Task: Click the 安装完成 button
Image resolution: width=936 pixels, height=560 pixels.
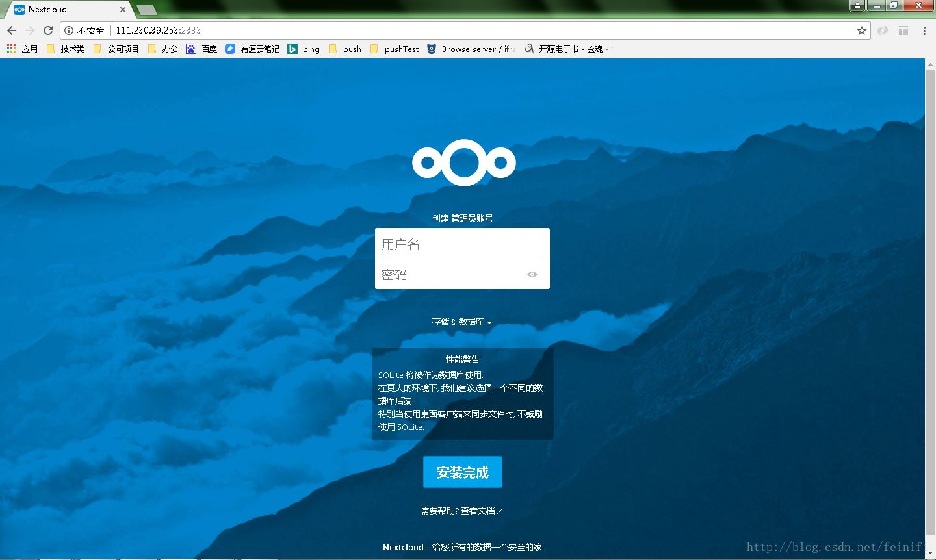Action: pyautogui.click(x=462, y=472)
